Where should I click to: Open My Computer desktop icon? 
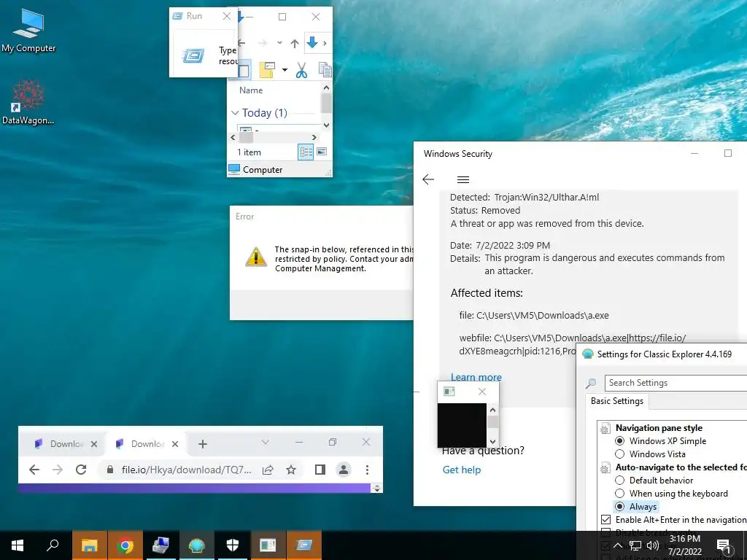(x=28, y=31)
